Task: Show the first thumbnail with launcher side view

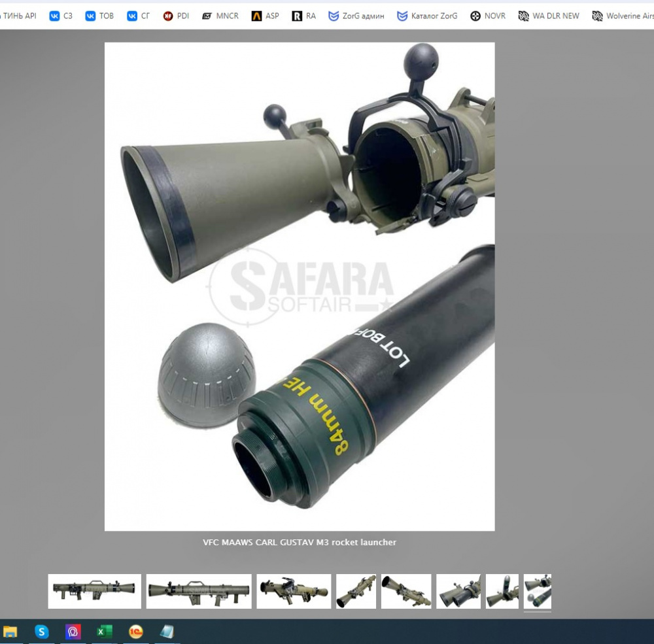Action: click(x=95, y=591)
